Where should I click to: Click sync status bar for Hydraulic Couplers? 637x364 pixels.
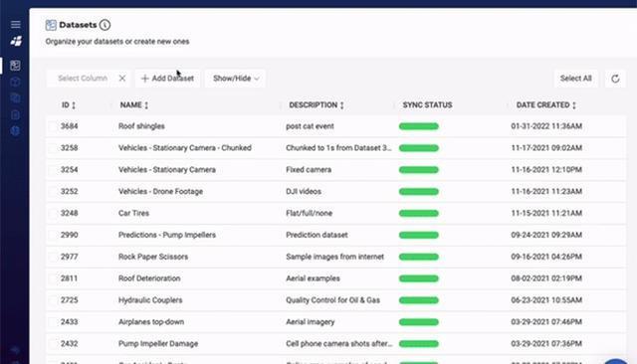click(x=419, y=300)
